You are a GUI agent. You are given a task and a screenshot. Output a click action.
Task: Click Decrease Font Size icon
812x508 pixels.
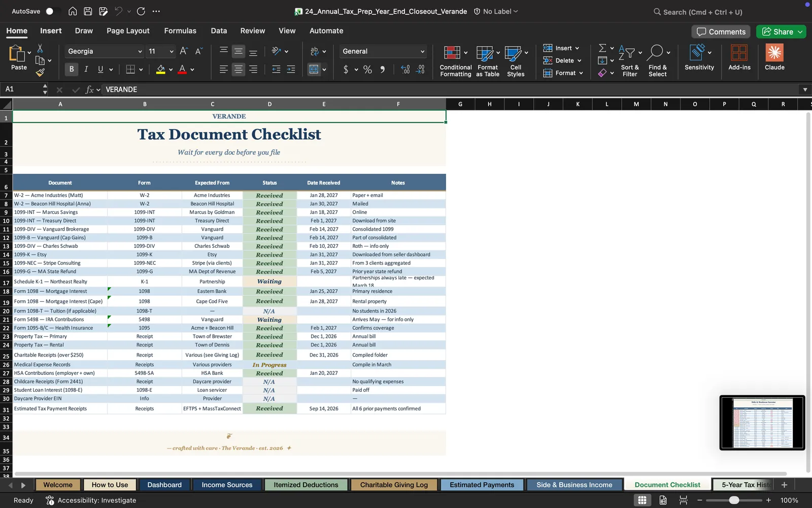point(198,51)
